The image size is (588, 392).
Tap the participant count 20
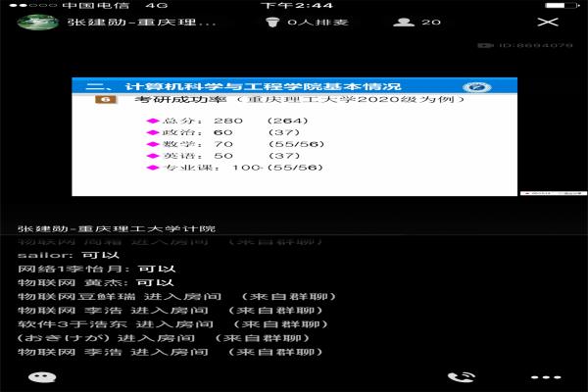coord(431,23)
